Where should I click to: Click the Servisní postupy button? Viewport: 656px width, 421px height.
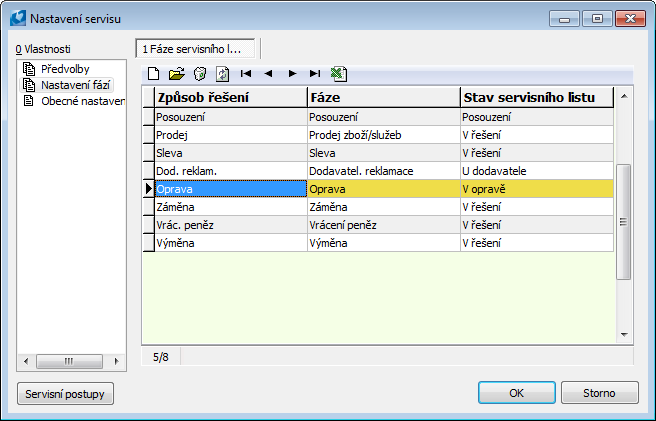[x=65, y=393]
